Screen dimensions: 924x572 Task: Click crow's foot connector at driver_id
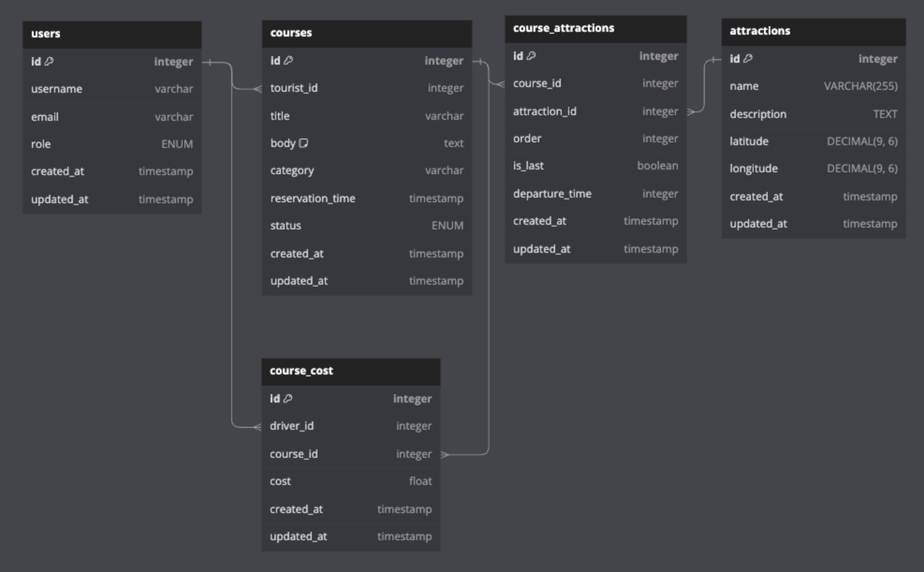click(257, 427)
